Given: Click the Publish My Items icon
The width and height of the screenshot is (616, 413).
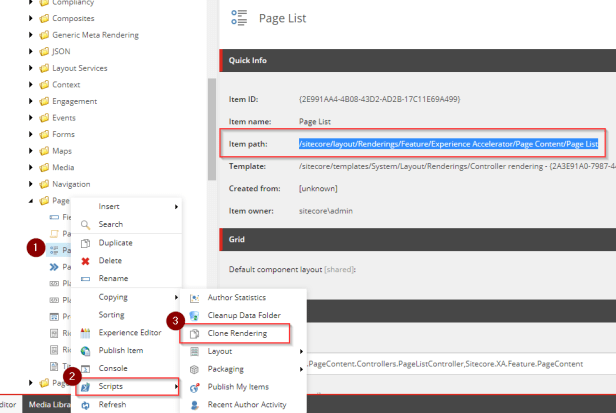Looking at the screenshot, I should 194,388.
